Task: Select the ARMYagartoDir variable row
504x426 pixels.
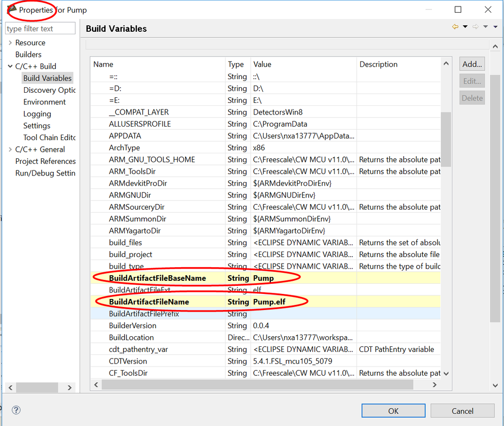Action: [265, 231]
